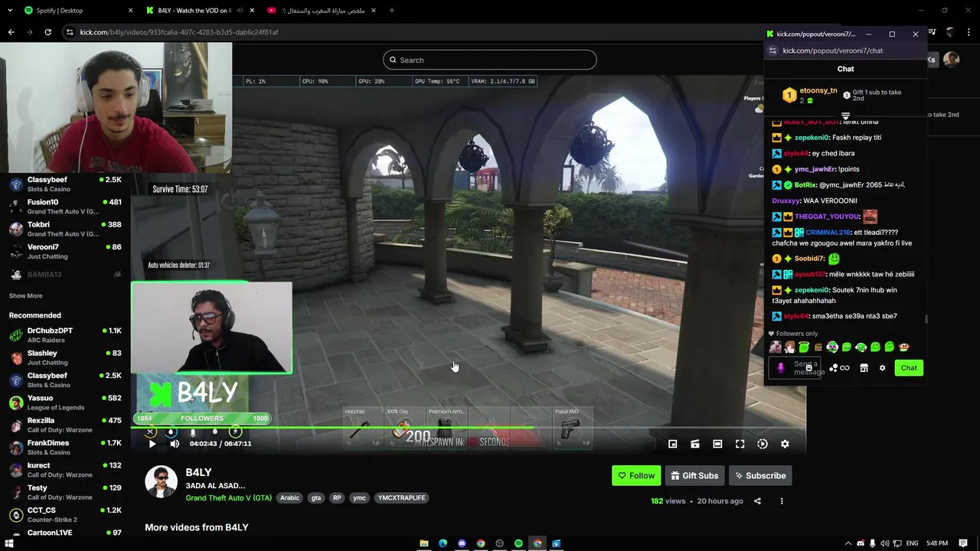Seek on the video progress bar
Image resolution: width=980 pixels, height=551 pixels.
click(468, 428)
